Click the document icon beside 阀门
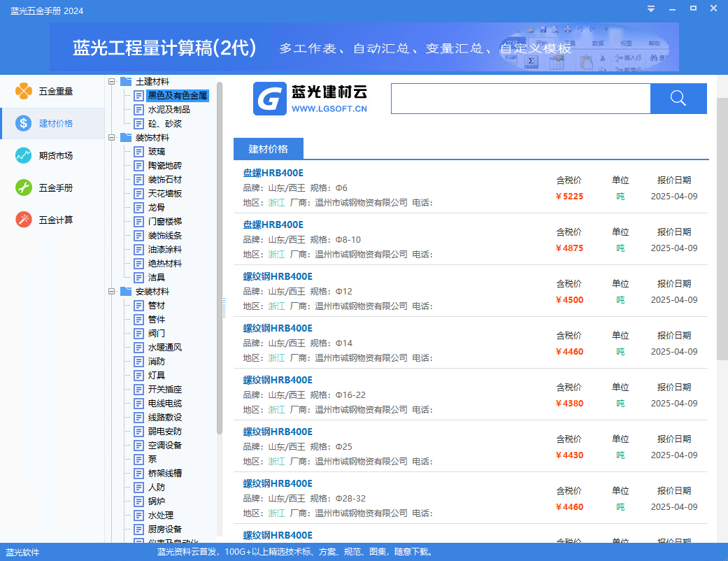 point(138,334)
